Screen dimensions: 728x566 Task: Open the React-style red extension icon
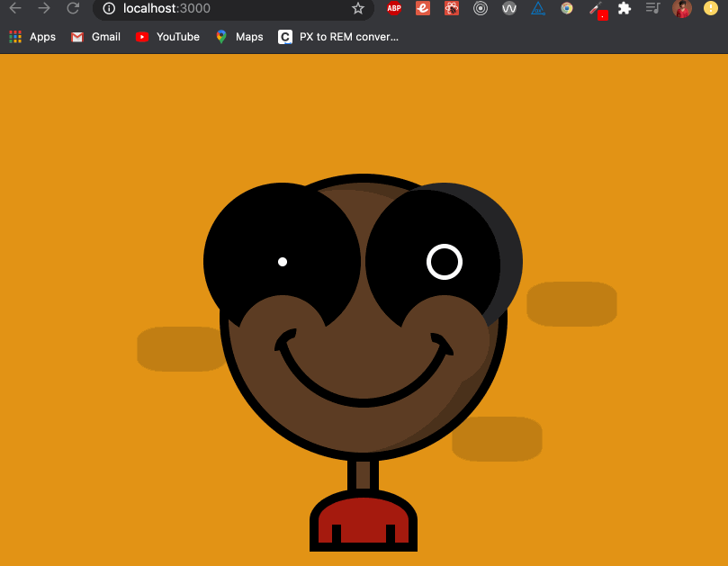click(451, 8)
